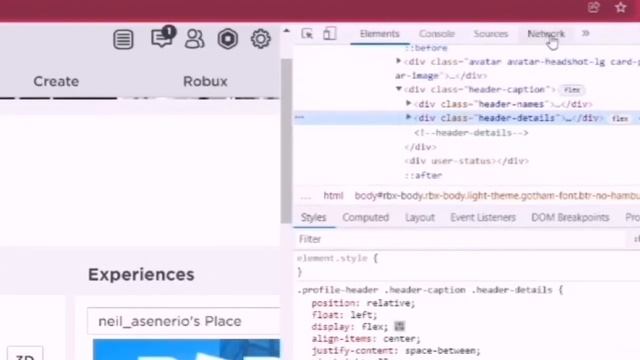Expand the avatar-headshot-lg div node
Screen dimensions: 640x360
(398, 61)
